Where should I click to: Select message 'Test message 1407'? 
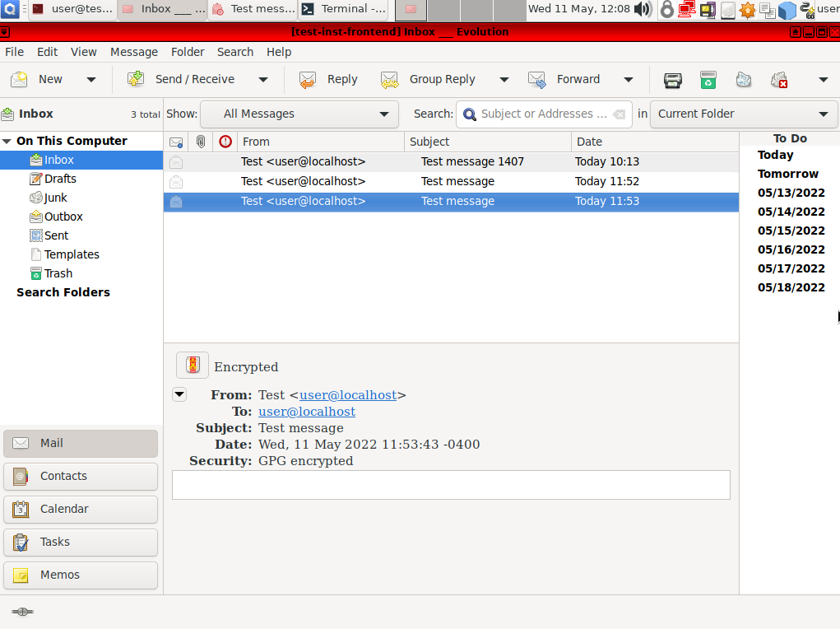pyautogui.click(x=451, y=162)
